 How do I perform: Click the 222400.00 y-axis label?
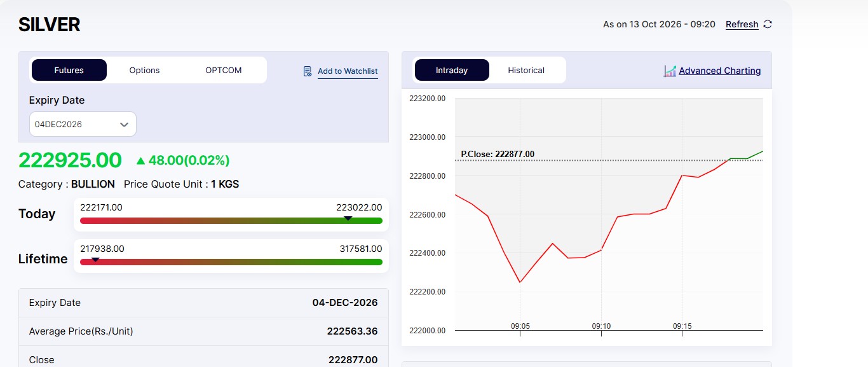pyautogui.click(x=427, y=253)
